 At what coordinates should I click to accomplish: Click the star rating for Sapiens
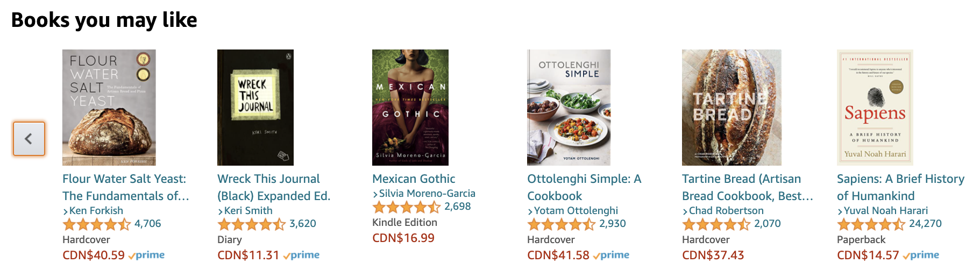(x=870, y=224)
